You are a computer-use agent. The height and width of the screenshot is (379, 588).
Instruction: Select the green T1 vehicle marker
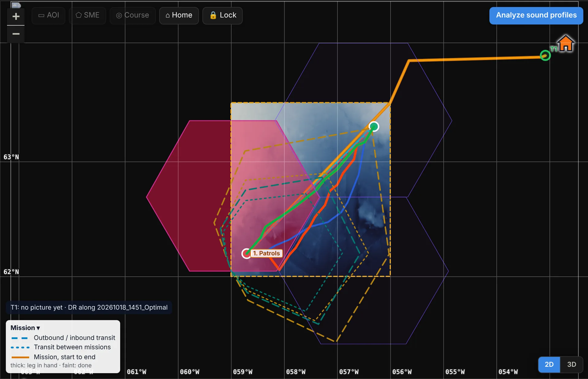pyautogui.click(x=545, y=55)
